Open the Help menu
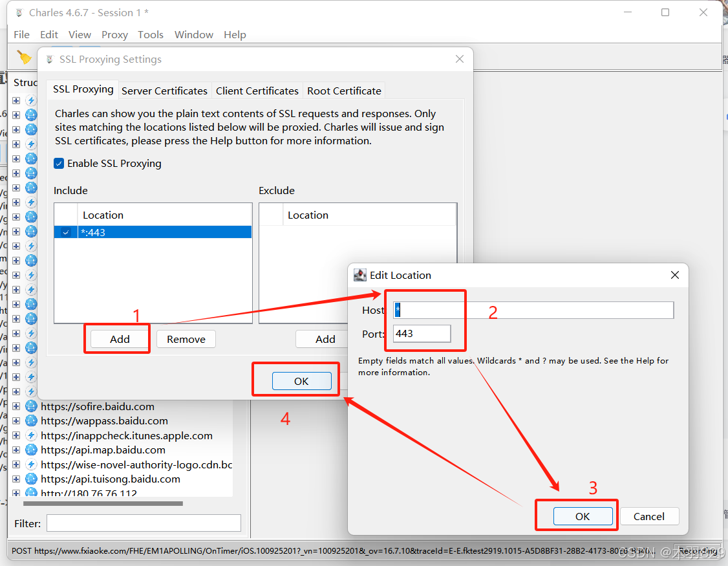 click(x=235, y=35)
